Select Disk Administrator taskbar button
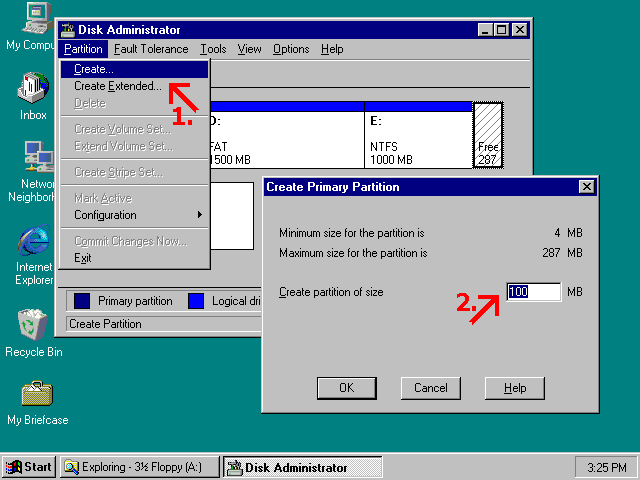This screenshot has width=640, height=480. coord(302,467)
